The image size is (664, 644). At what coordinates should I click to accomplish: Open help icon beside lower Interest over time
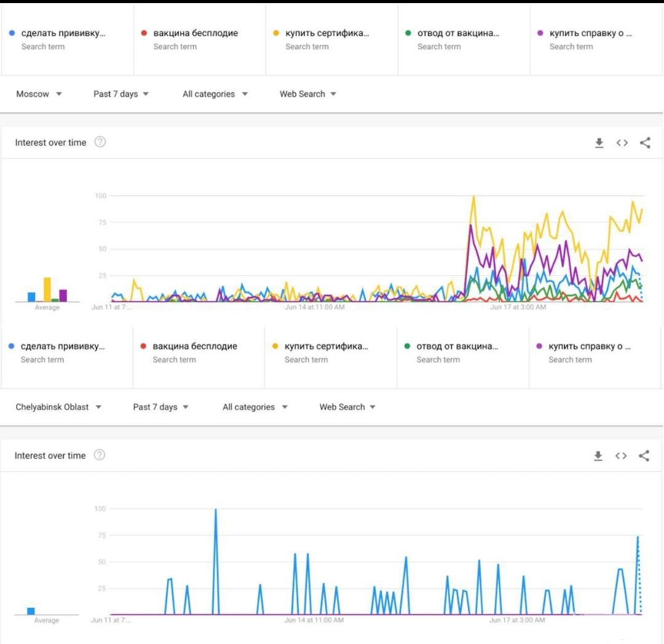pos(100,455)
